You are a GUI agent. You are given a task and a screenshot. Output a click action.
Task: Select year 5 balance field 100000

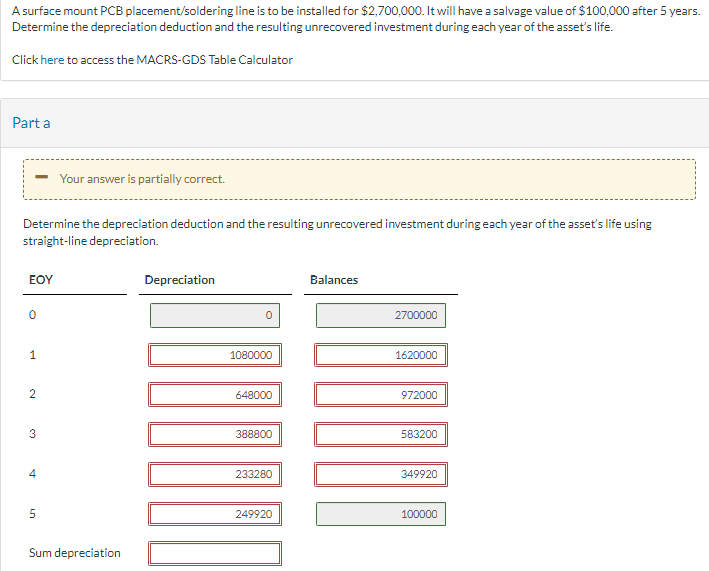(381, 514)
